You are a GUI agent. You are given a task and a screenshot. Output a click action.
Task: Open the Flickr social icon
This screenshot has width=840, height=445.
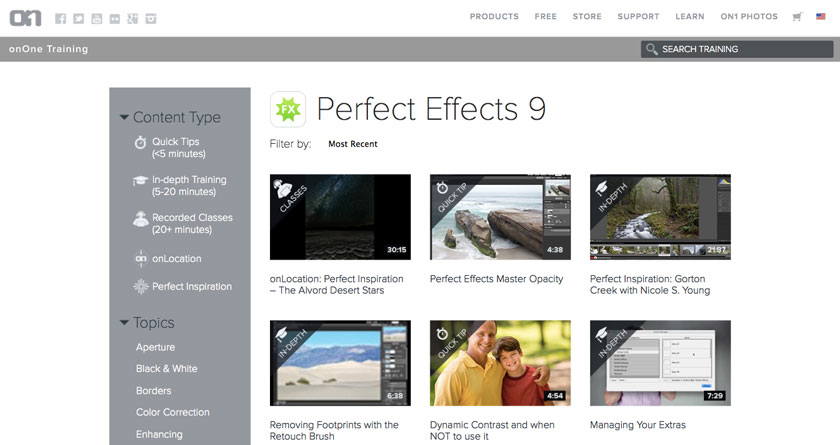click(x=115, y=19)
